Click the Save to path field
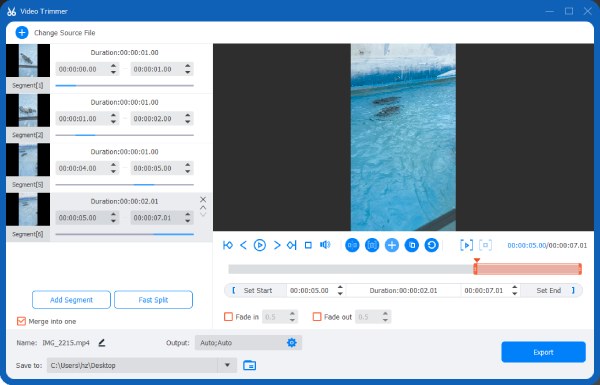This screenshot has width=600, height=385. coord(132,365)
